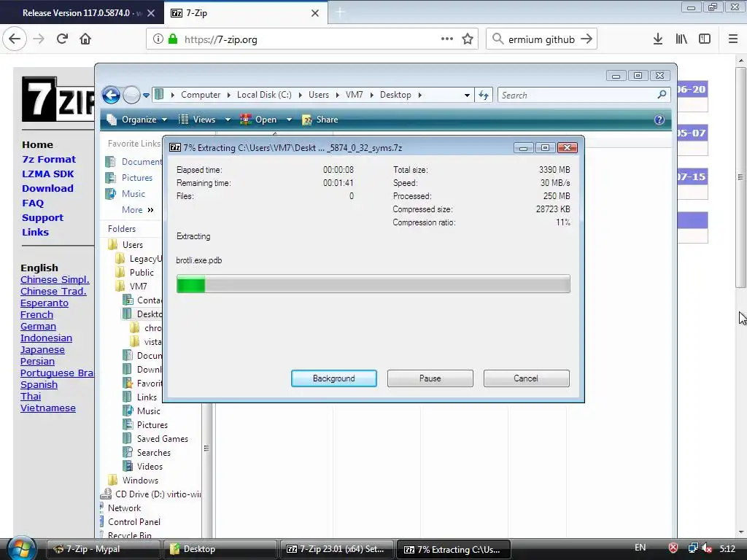This screenshot has height=560, width=747.
Task: Open the 7z Format link
Action: tap(49, 159)
